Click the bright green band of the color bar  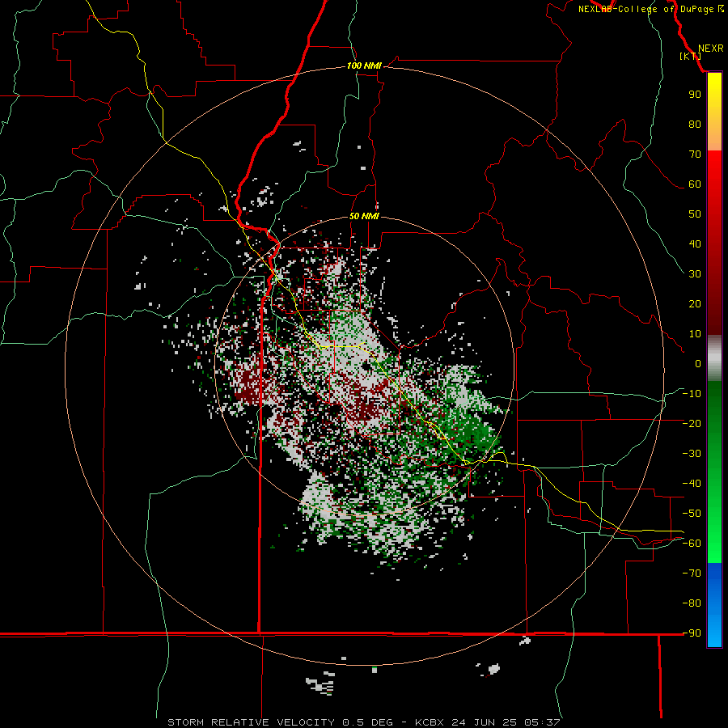click(x=714, y=552)
